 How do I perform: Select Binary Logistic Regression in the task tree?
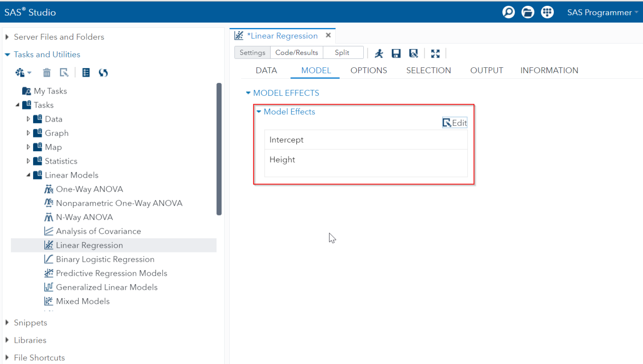(105, 259)
